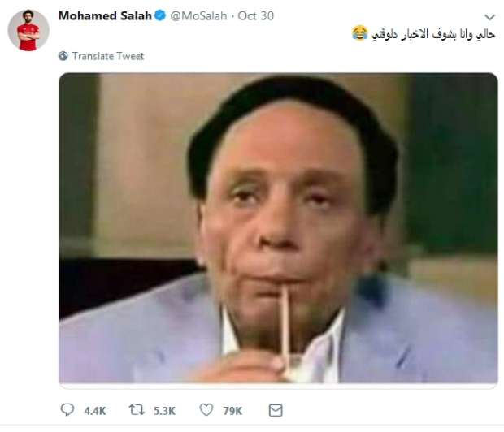Click the retweet arrows icon

click(137, 410)
